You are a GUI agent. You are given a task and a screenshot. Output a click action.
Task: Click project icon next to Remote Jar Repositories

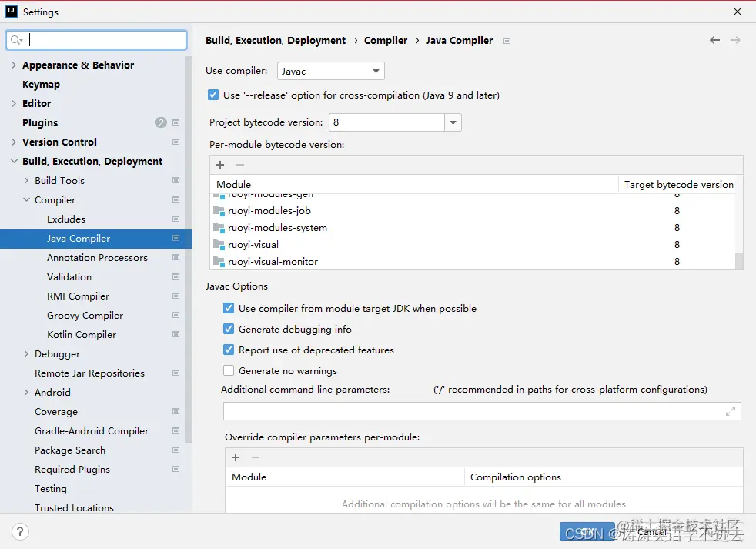pyautogui.click(x=176, y=373)
